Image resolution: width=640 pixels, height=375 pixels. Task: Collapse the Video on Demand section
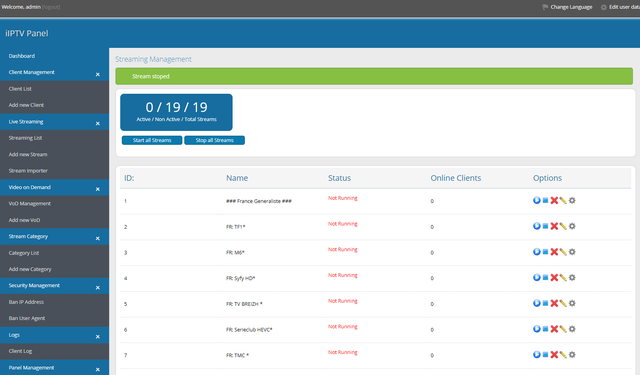98,189
